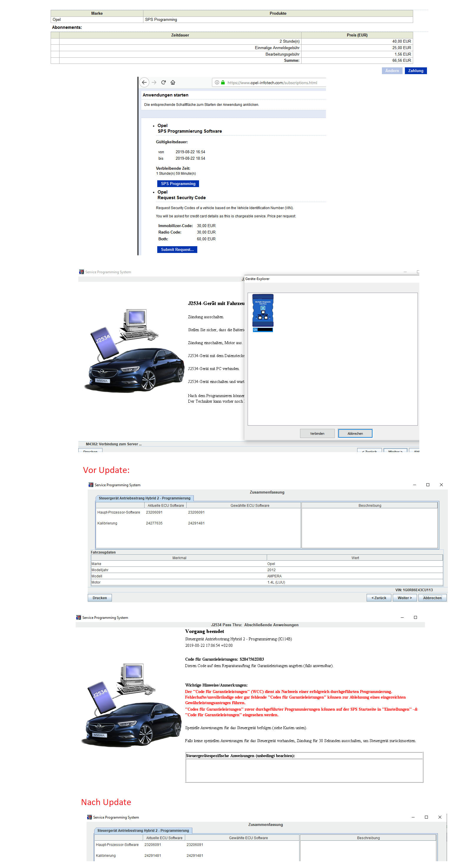This screenshot has width=457, height=868.
Task: Click the SPS app icon in Nach Update window
Action: pyautogui.click(x=90, y=817)
